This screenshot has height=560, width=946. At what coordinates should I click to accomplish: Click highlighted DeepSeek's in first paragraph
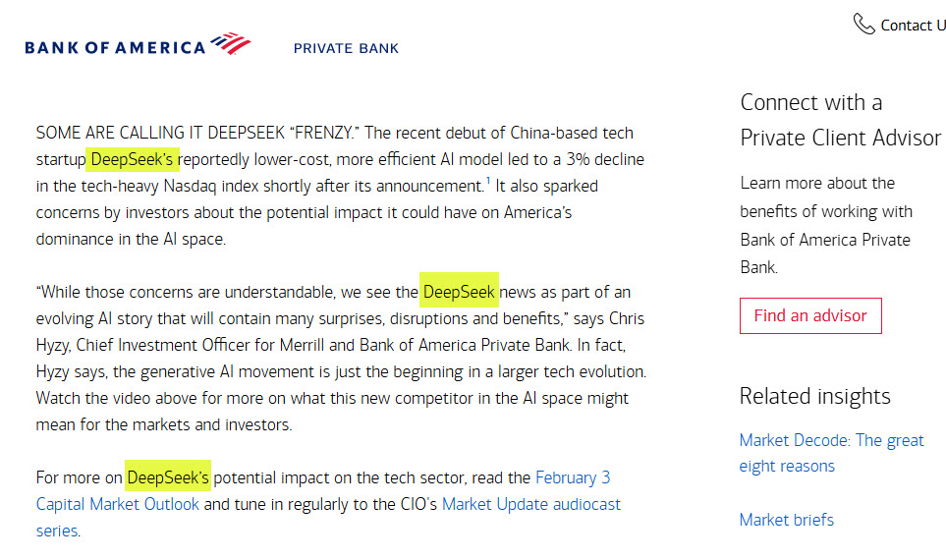[x=133, y=159]
